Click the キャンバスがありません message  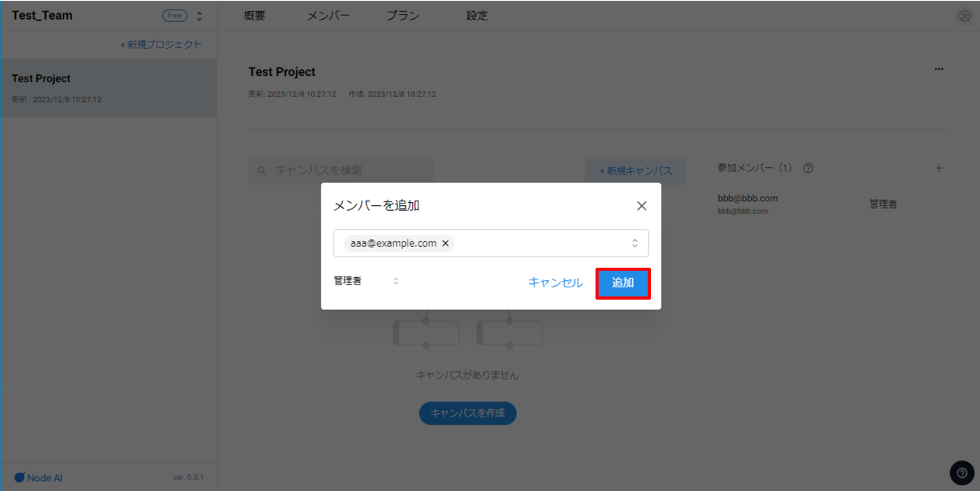point(467,375)
